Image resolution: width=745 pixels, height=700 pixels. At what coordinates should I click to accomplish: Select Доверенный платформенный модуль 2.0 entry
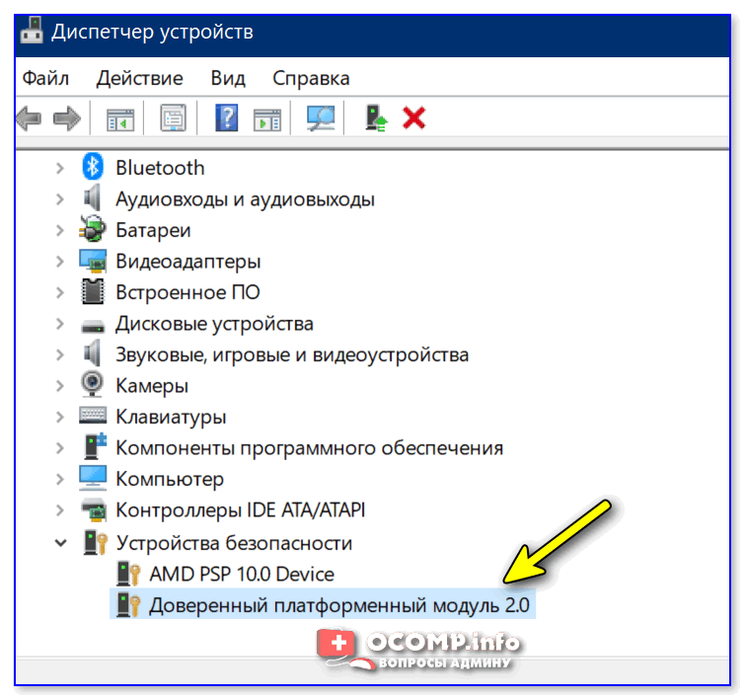point(339,605)
